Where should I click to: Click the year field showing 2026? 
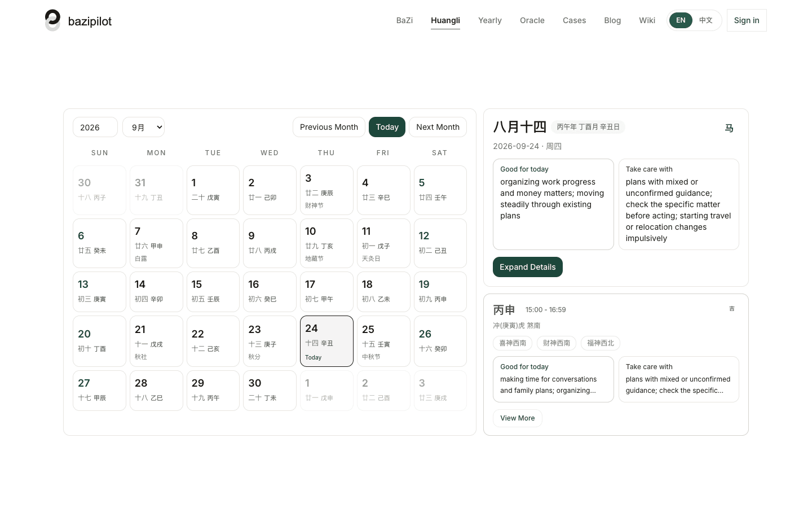point(95,127)
